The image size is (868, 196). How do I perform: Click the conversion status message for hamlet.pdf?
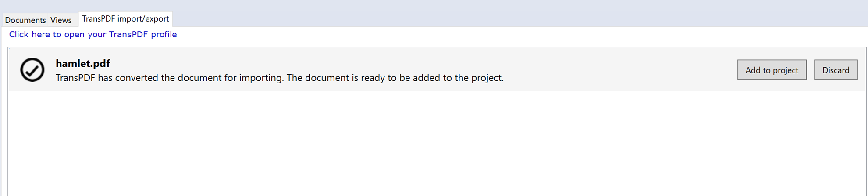click(x=280, y=78)
